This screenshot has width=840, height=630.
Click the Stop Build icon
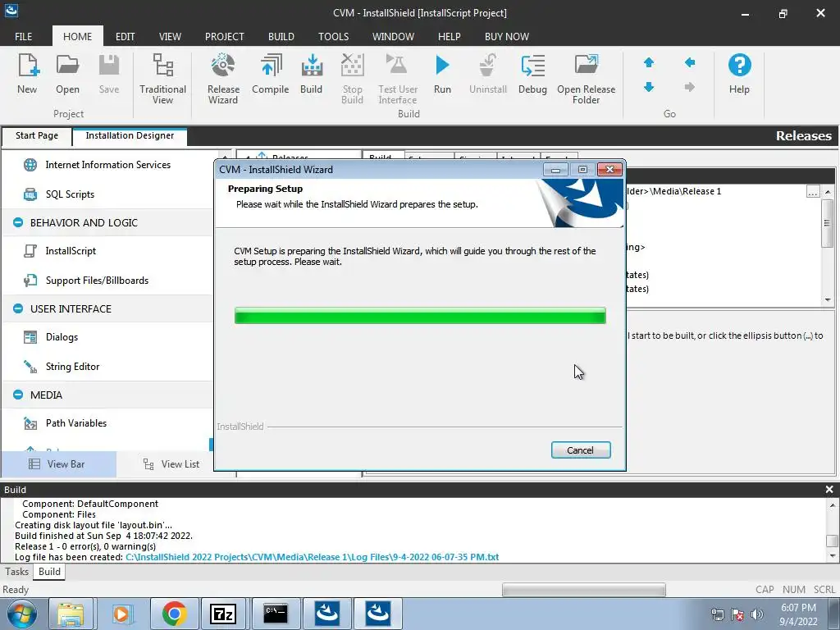(353, 79)
